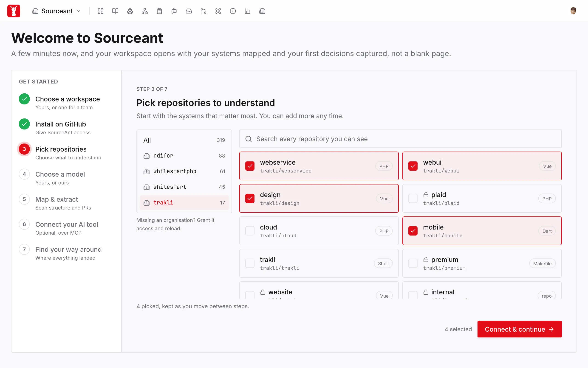Click the lock icon on internal
This screenshot has height=368, width=588.
tap(426, 292)
